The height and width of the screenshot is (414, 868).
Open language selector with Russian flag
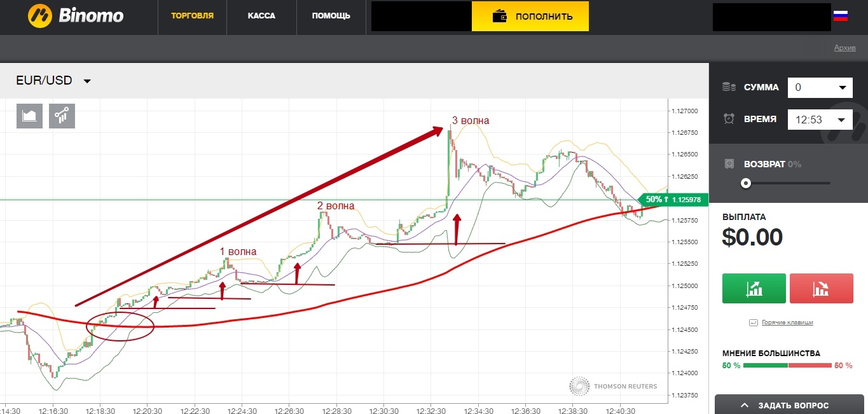click(x=841, y=16)
